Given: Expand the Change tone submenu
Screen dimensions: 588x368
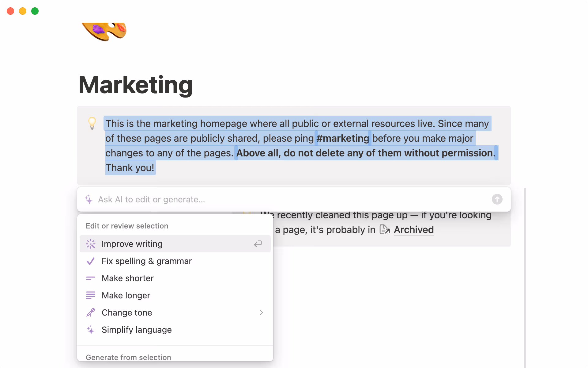Looking at the screenshot, I should pyautogui.click(x=261, y=312).
